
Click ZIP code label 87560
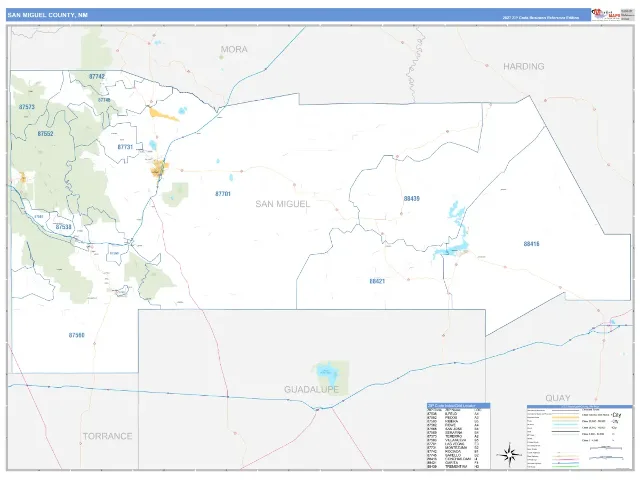pos(77,335)
